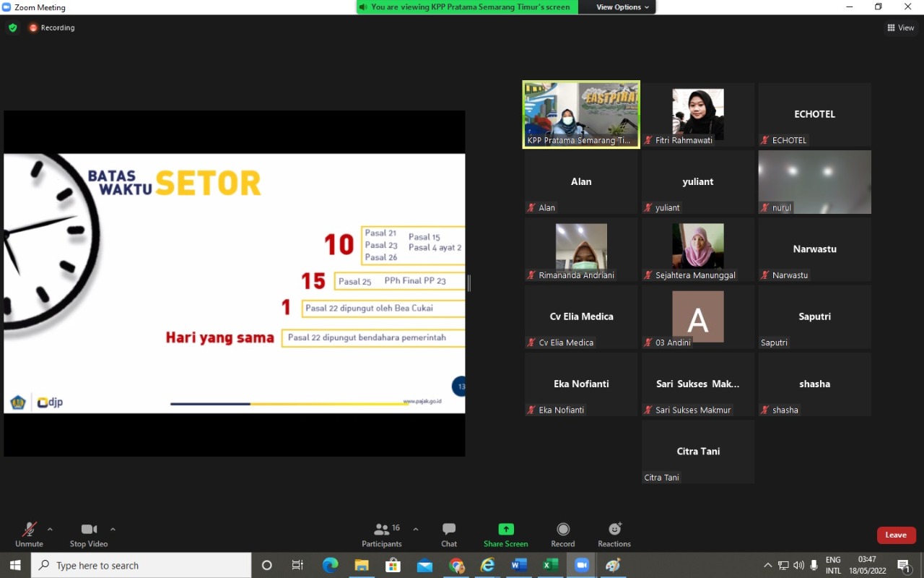The width and height of the screenshot is (924, 578).
Task: Open the Chat panel
Action: click(x=449, y=535)
